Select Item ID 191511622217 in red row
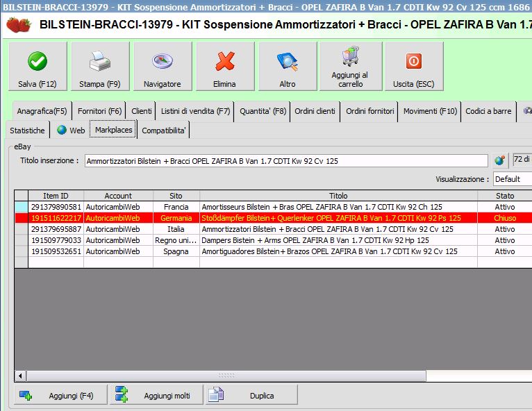Viewport: 532px width, 411px height. tap(56, 218)
